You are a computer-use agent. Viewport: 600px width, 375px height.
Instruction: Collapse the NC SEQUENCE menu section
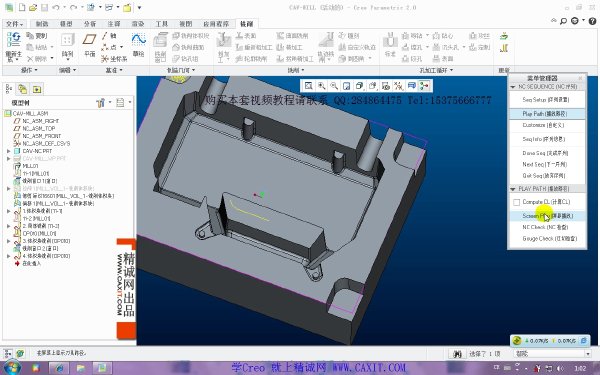pos(513,87)
